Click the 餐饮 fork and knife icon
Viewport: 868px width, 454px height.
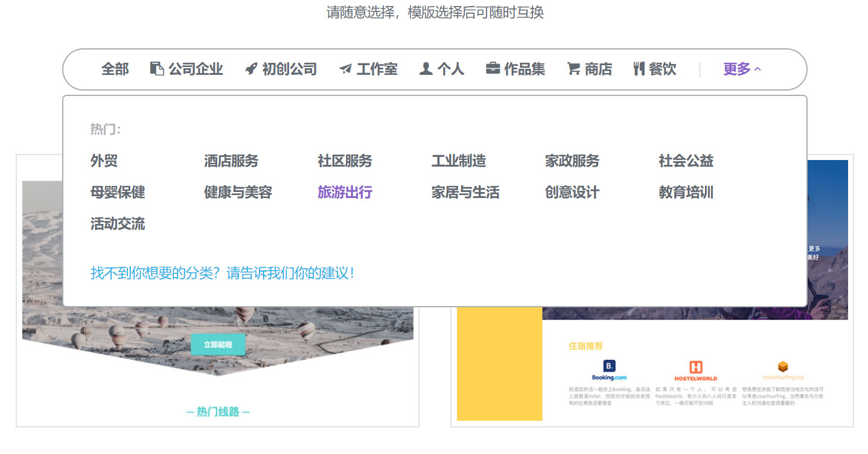639,69
